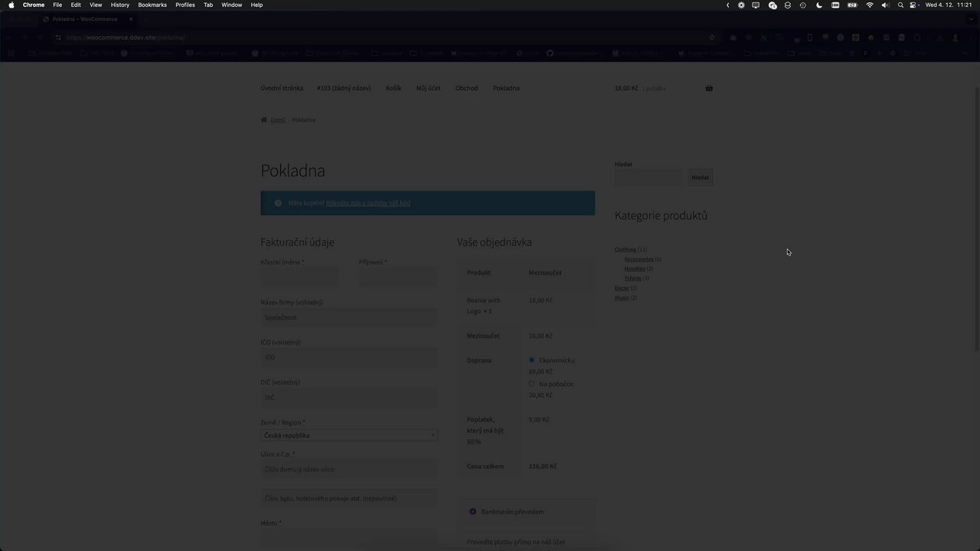Click the menu bar date and time
The width and height of the screenshot is (980, 551).
[x=949, y=5]
